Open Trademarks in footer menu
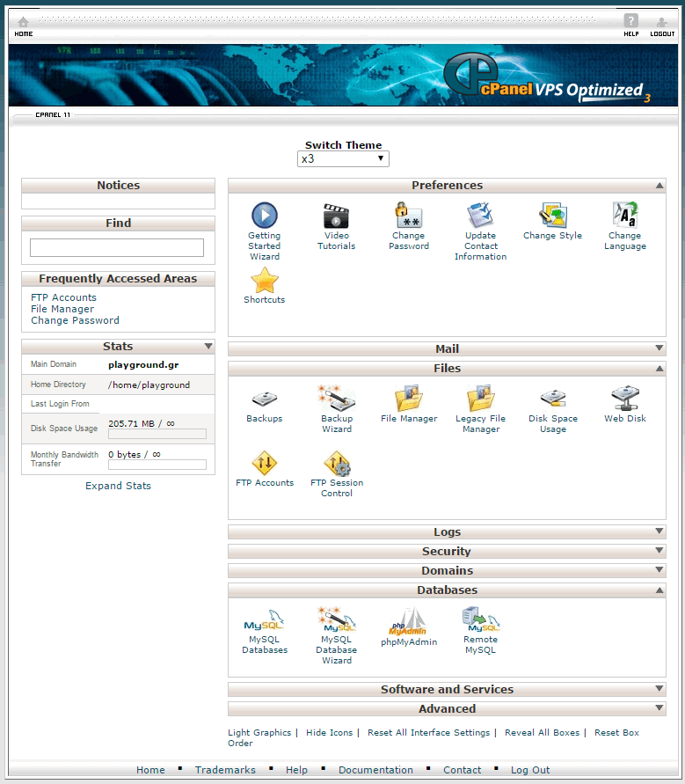 tap(225, 770)
